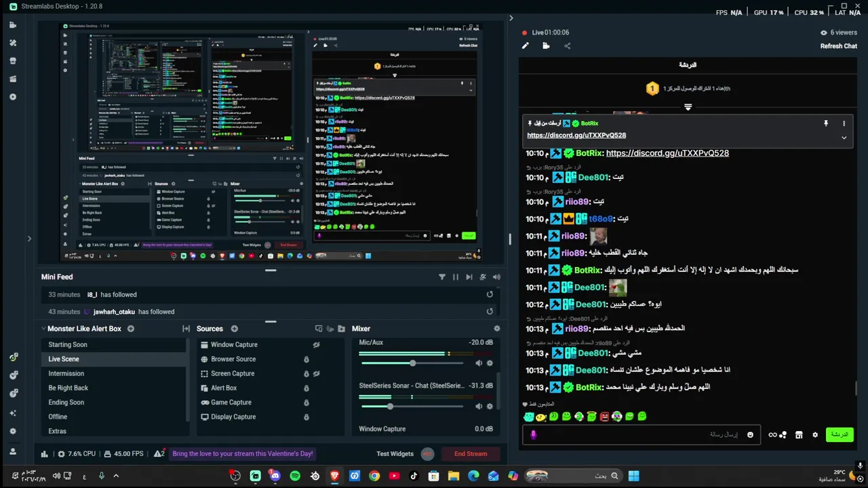This screenshot has height=488, width=868.
Task: Click the Test Widgets button
Action: tap(395, 453)
